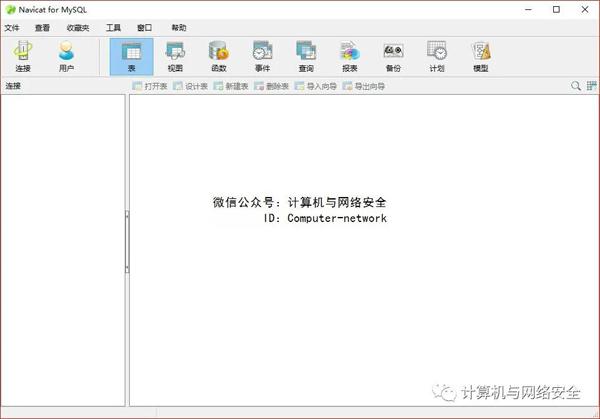Click 设计表 (Design Table) button
The height and width of the screenshot is (419, 600).
coord(190,86)
